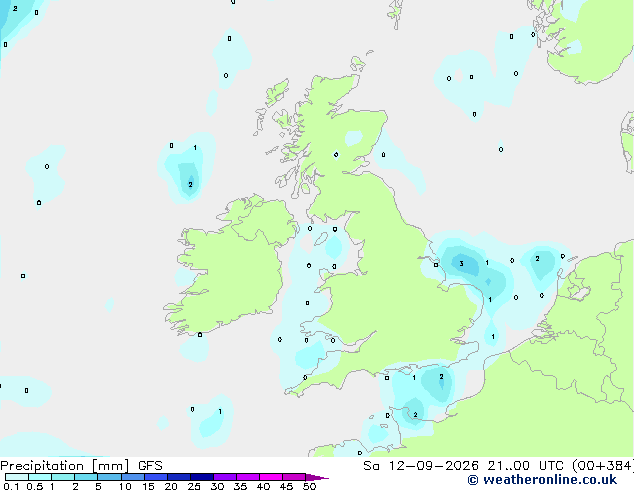Click the legend label '30'
This screenshot has height=490, width=634.
click(x=217, y=486)
